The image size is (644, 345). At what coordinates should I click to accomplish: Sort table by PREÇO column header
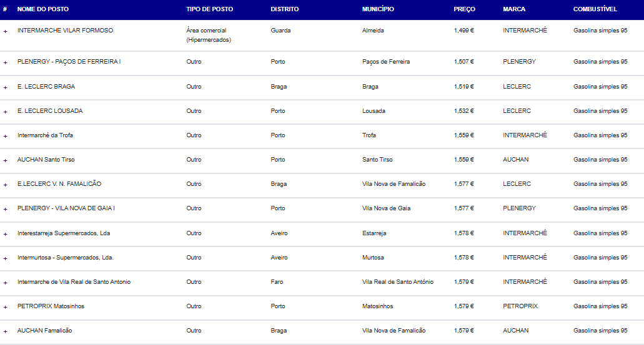click(464, 9)
